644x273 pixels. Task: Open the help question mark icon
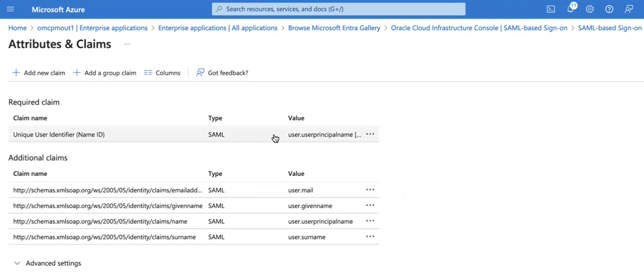(609, 9)
